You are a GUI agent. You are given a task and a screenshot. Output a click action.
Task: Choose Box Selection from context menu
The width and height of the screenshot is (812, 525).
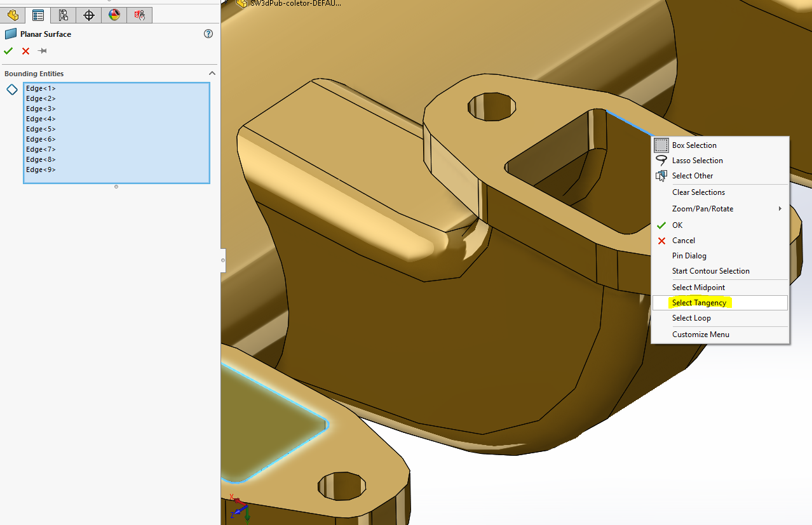point(694,145)
